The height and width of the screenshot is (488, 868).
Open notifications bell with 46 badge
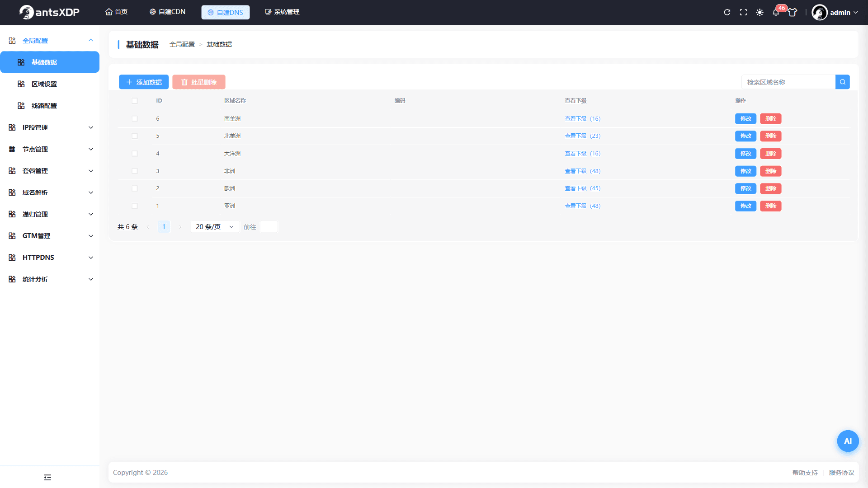click(x=776, y=12)
